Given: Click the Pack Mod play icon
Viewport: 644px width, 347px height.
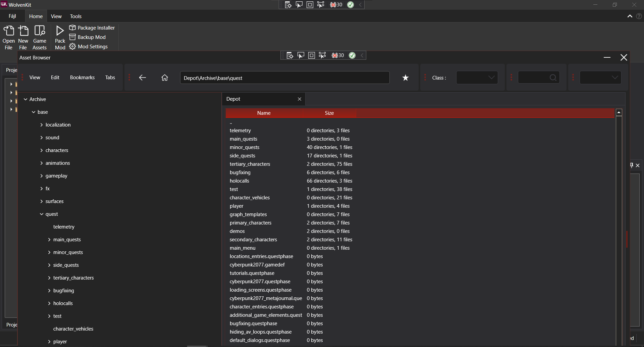Looking at the screenshot, I should click(x=60, y=31).
